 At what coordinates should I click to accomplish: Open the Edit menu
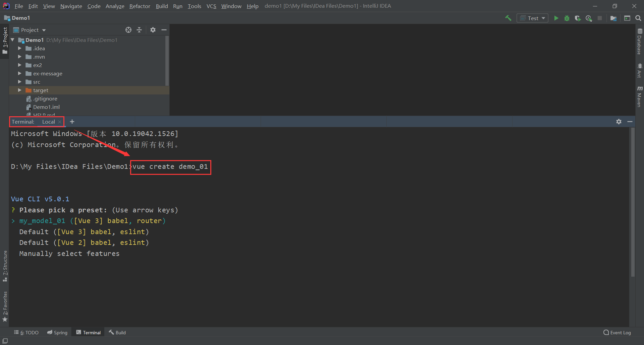[33, 6]
